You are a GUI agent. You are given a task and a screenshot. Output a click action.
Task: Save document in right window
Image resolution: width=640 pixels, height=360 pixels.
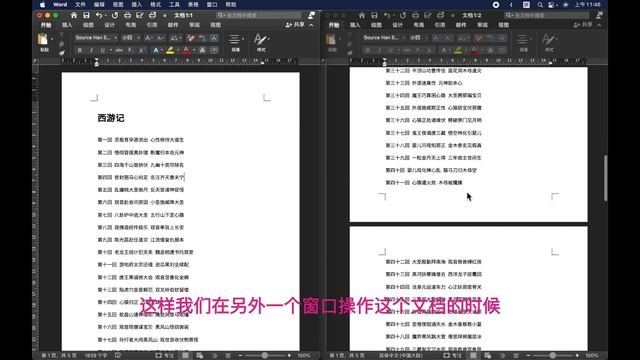[x=374, y=15]
